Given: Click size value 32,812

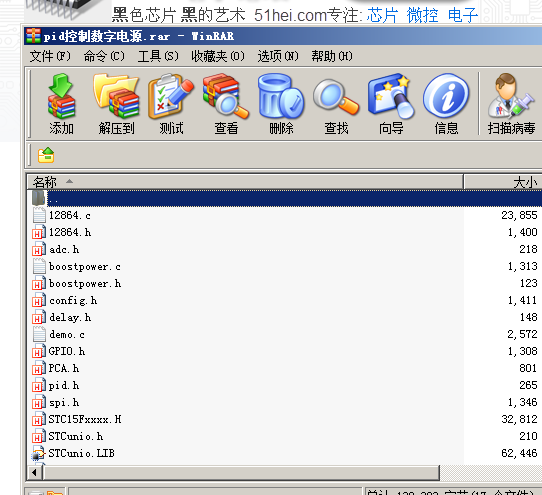Looking at the screenshot, I should (x=519, y=419).
